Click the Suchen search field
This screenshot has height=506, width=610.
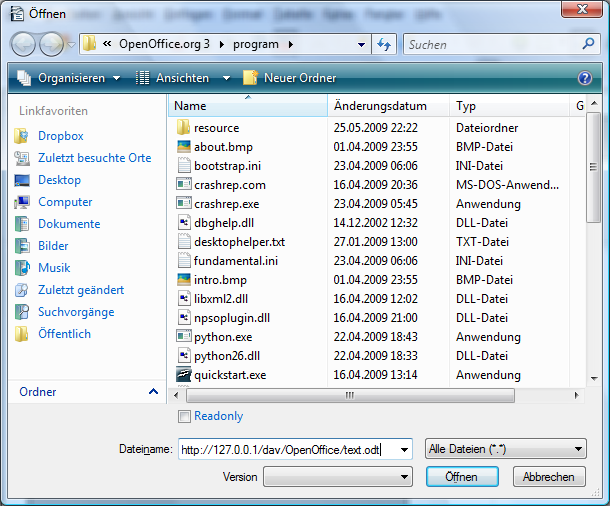tap(491, 45)
